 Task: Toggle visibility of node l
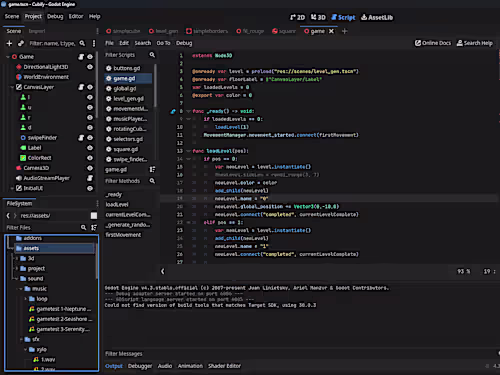tap(90, 97)
